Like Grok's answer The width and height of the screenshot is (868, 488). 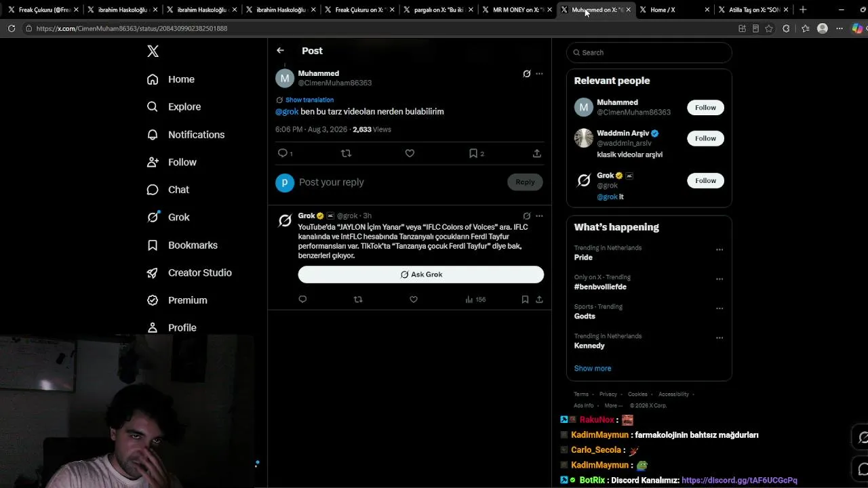(x=414, y=300)
